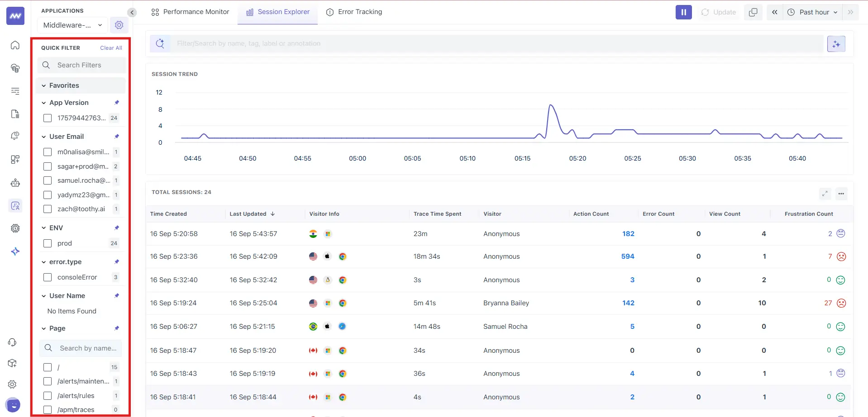Select the RUM session monitoring sidebar icon

tap(15, 206)
